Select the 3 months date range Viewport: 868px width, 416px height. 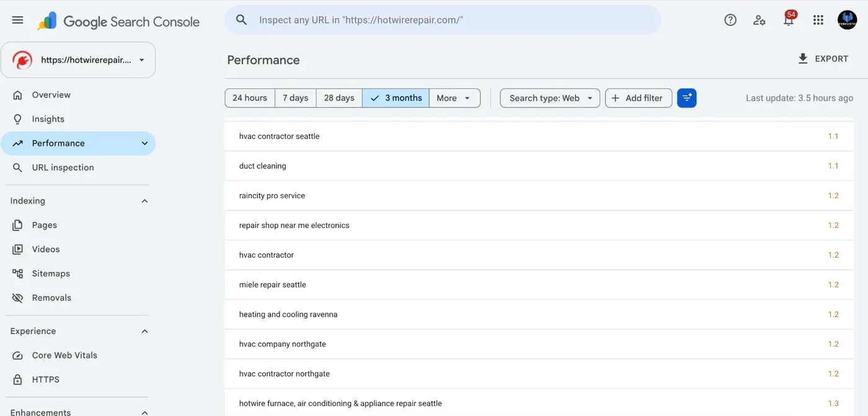(x=396, y=98)
